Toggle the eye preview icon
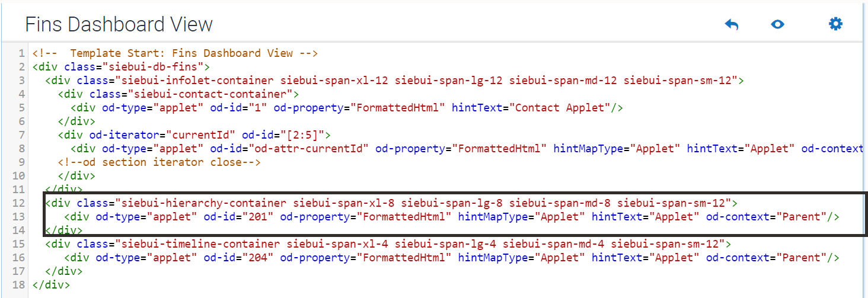The height and width of the screenshot is (298, 868). point(777,24)
